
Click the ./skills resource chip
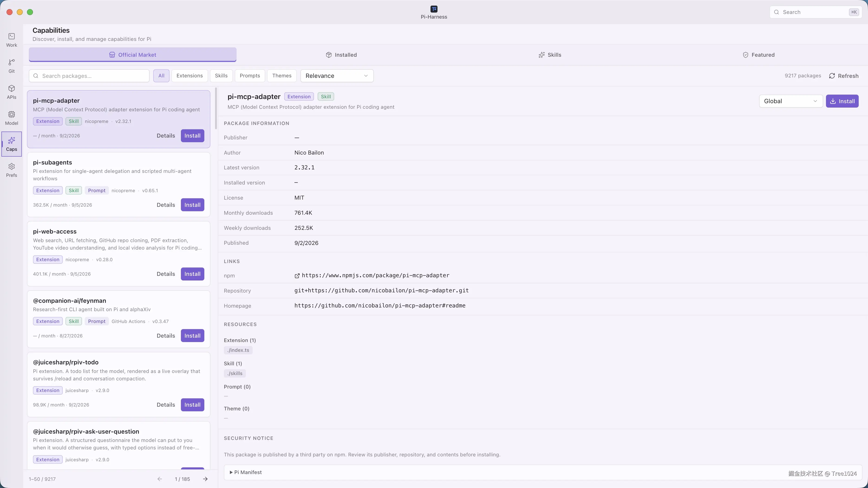(x=235, y=373)
